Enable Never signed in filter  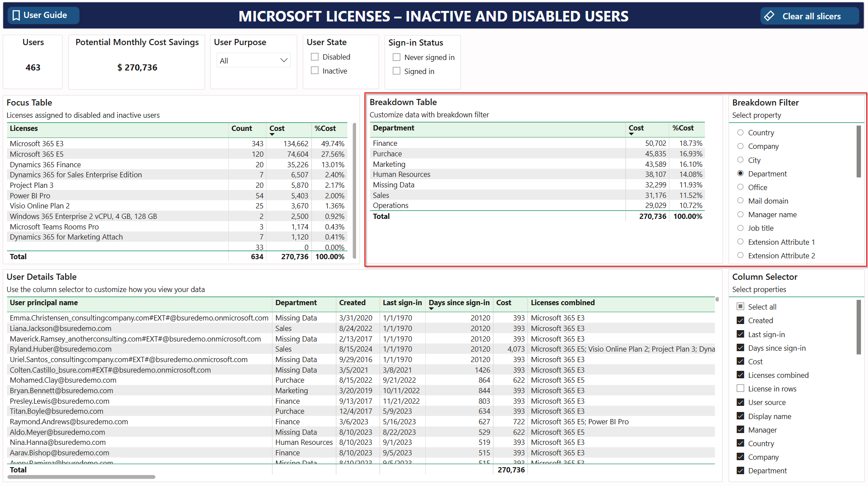pos(396,57)
